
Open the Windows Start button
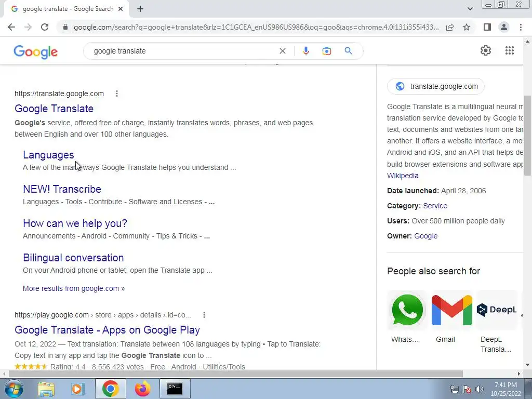pyautogui.click(x=14, y=389)
